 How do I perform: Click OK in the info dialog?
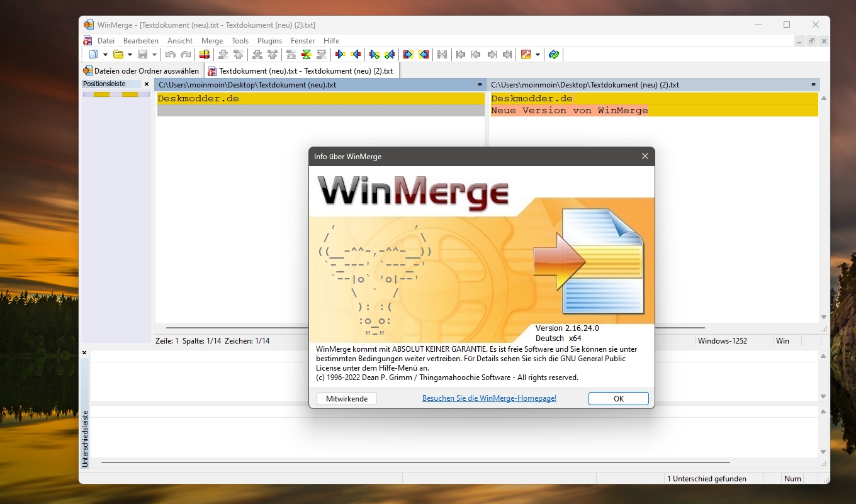tap(619, 398)
